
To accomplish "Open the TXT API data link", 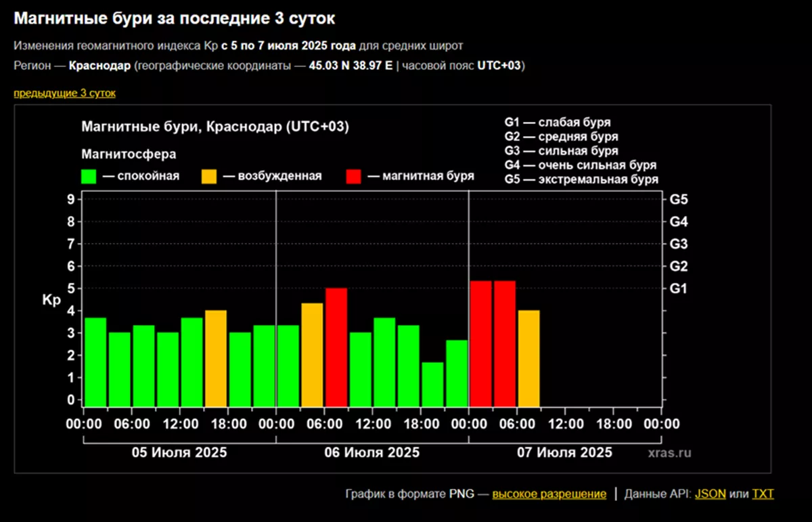I will 763,494.
